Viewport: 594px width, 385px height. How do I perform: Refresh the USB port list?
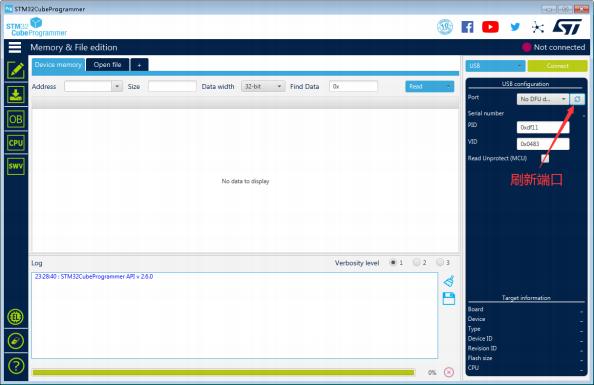tap(577, 99)
